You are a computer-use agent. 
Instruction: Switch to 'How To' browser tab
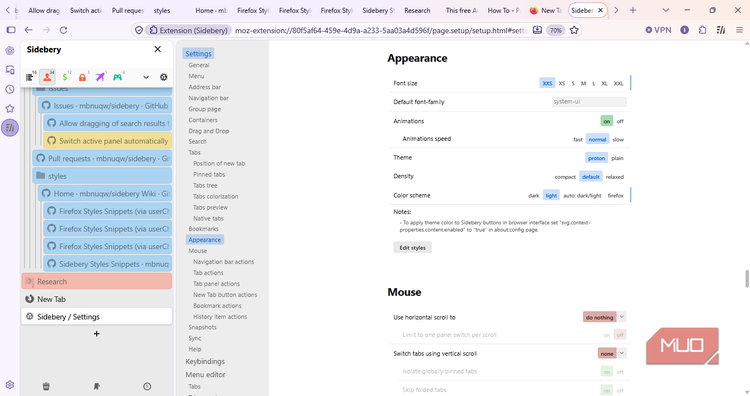[x=504, y=10]
